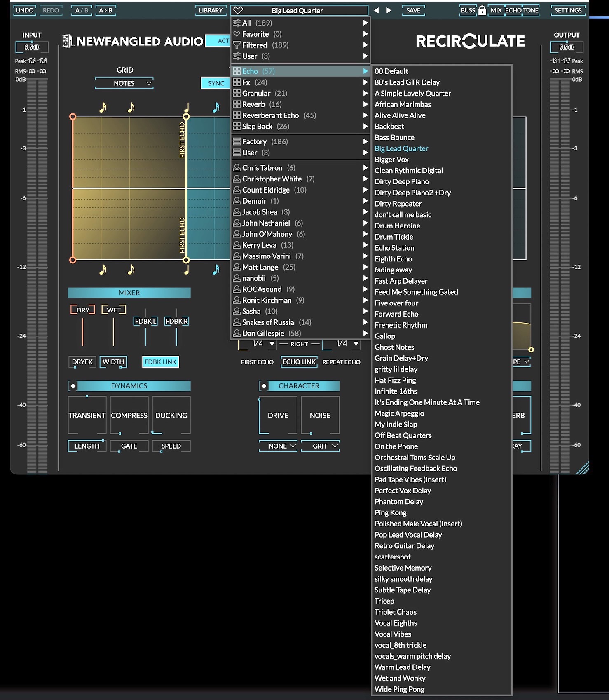The height and width of the screenshot is (700, 609).
Task: Click the MIX button in top bar
Action: point(496,10)
